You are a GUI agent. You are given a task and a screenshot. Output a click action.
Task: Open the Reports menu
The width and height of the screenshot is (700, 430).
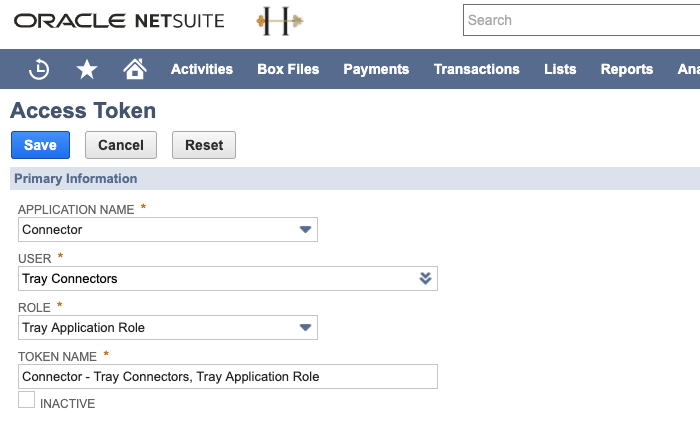626,69
